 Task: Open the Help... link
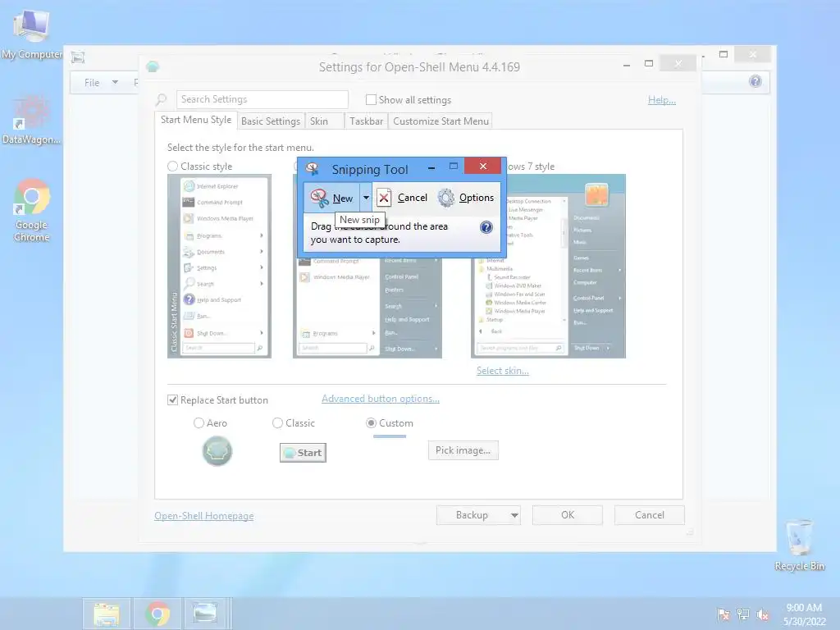662,99
